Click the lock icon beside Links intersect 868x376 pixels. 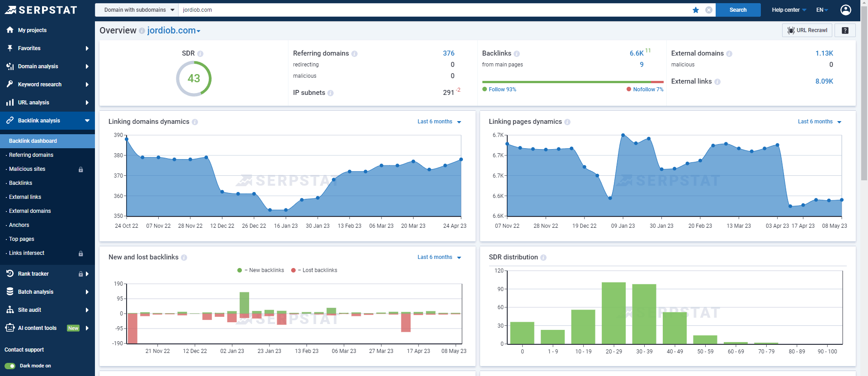[81, 254]
